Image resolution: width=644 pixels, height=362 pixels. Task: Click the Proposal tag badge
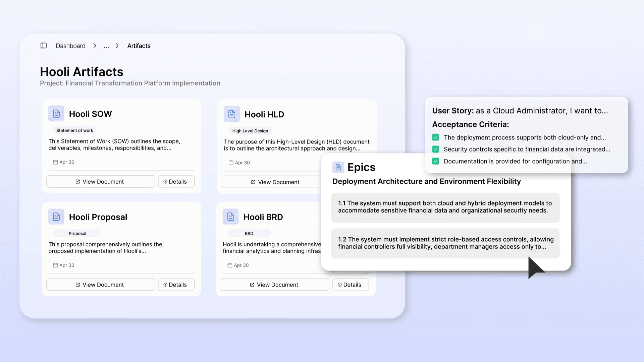(x=77, y=233)
